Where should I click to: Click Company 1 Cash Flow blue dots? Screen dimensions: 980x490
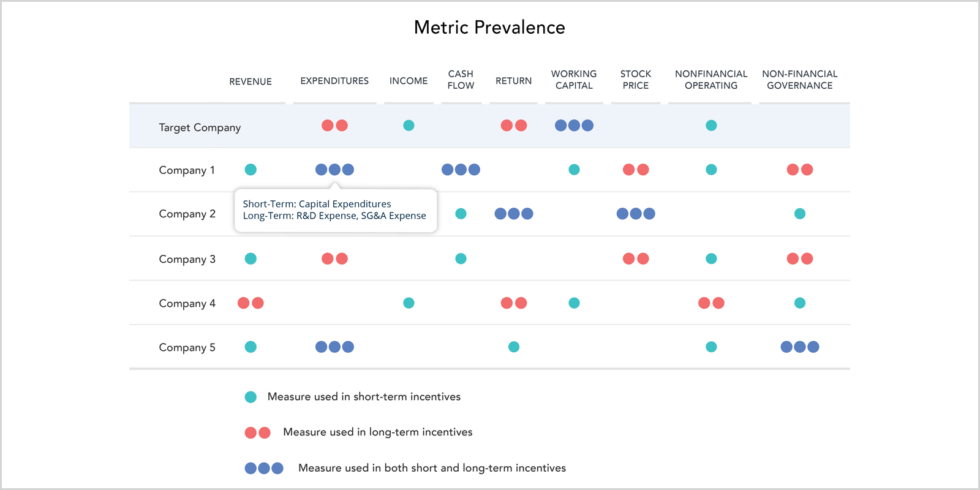tap(461, 170)
